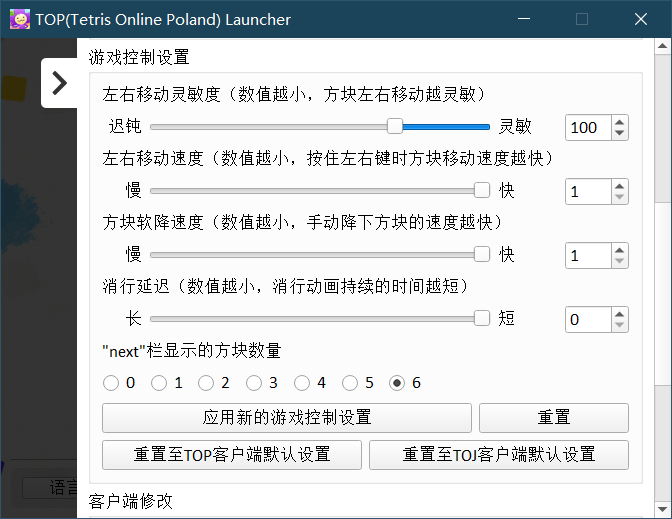Decrease the left-right sensitivity value with down arrow
The width and height of the screenshot is (672, 519).
click(619, 133)
